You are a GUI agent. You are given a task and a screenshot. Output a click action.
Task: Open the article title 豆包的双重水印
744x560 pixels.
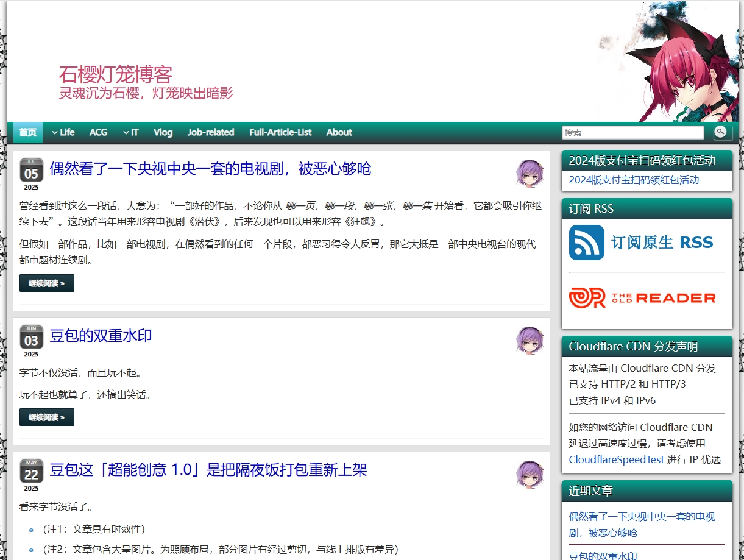pyautogui.click(x=101, y=336)
